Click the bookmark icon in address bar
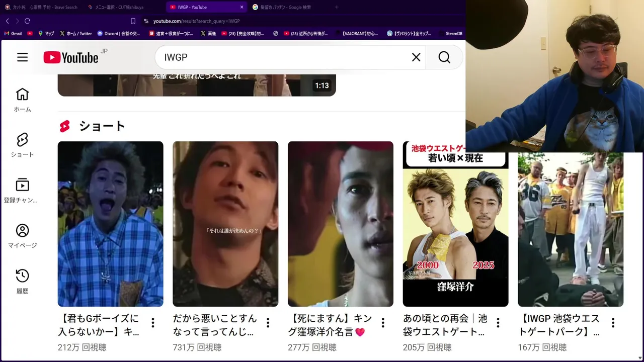 [x=133, y=21]
